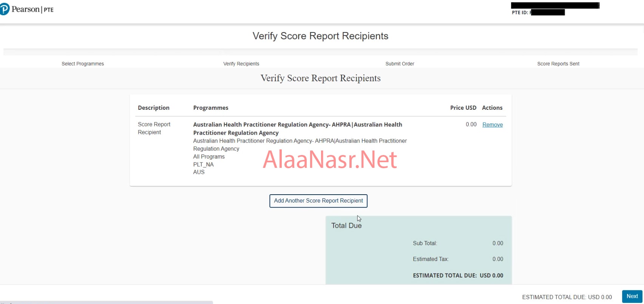The height and width of the screenshot is (304, 644).
Task: Click the Description column header
Action: tap(153, 108)
